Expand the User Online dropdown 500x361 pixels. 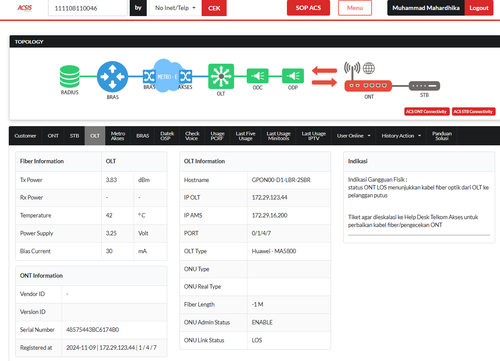(x=354, y=136)
